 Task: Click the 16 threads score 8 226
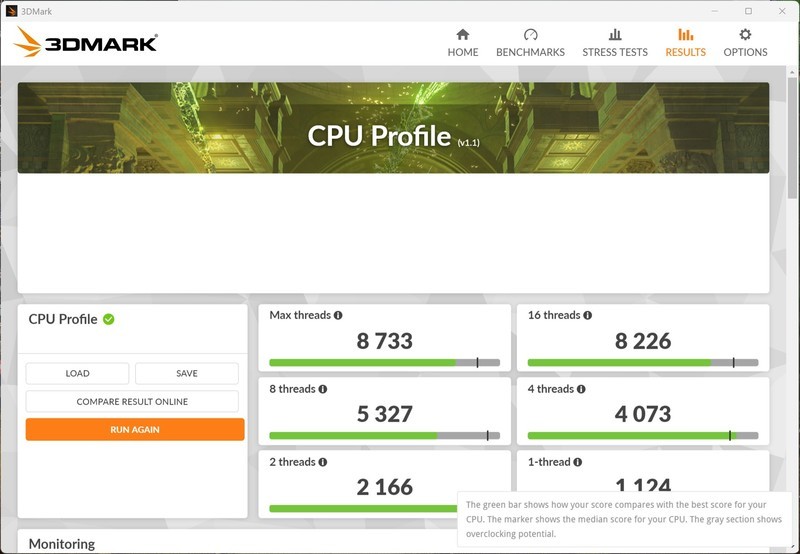[x=643, y=341]
